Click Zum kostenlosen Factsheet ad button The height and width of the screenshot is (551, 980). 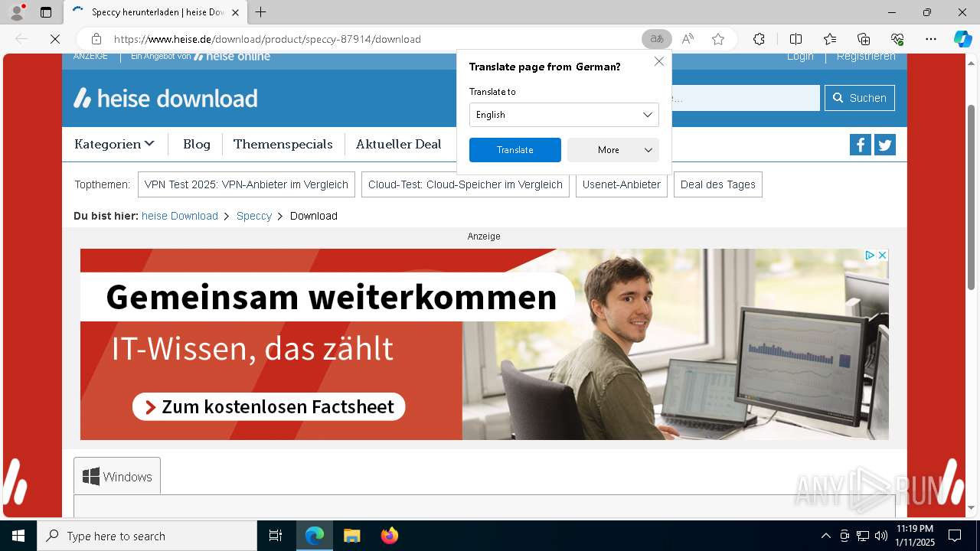point(269,406)
